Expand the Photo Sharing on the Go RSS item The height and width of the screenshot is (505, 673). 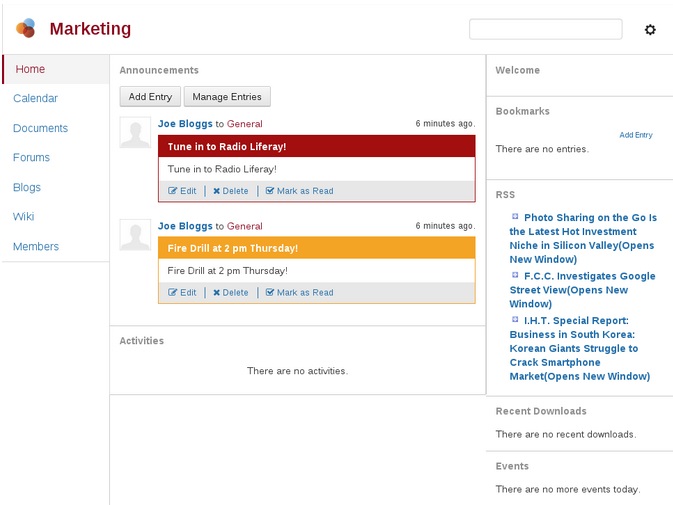(x=516, y=216)
